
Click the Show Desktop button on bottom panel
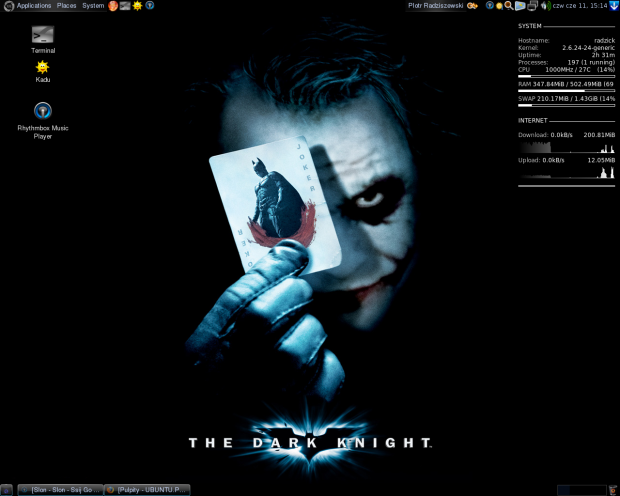[6, 490]
